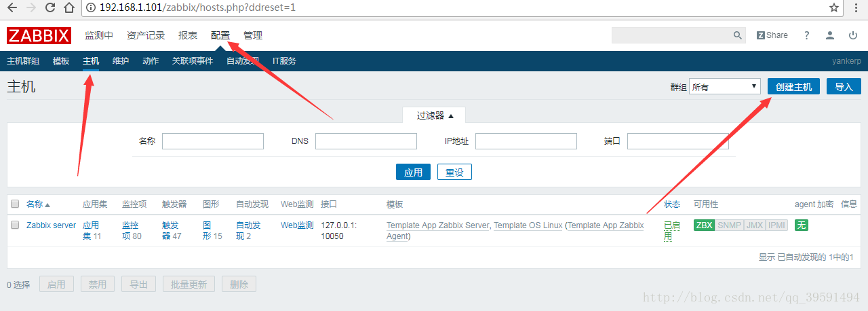Open the browser home page icon
Viewport: 868px width, 311px height.
tap(69, 8)
